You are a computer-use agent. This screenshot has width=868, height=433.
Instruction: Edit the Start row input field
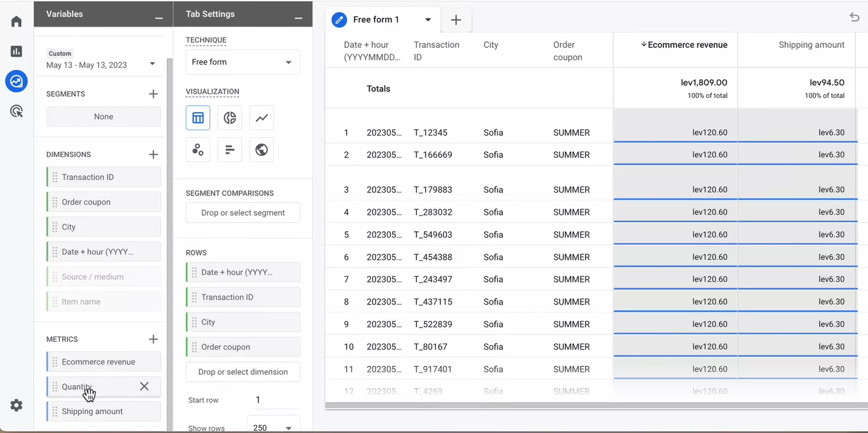point(276,400)
